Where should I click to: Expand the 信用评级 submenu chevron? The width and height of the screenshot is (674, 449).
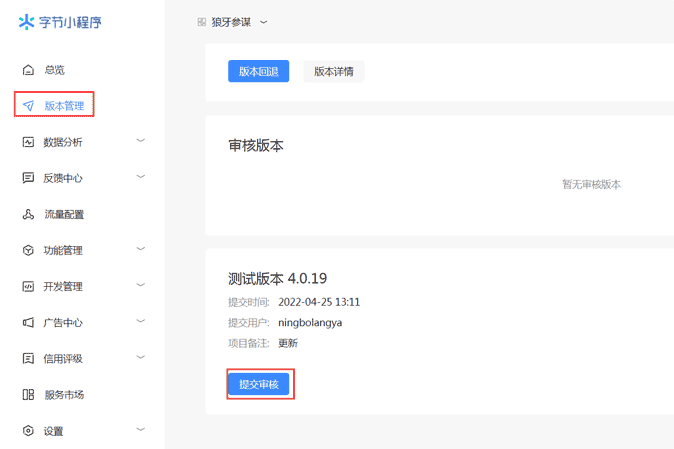(x=141, y=357)
